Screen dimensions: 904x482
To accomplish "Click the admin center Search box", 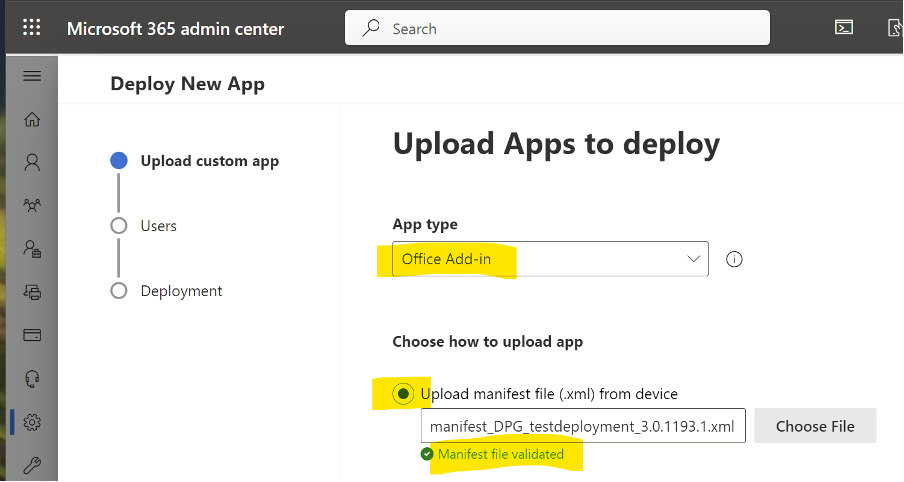I will [x=557, y=29].
